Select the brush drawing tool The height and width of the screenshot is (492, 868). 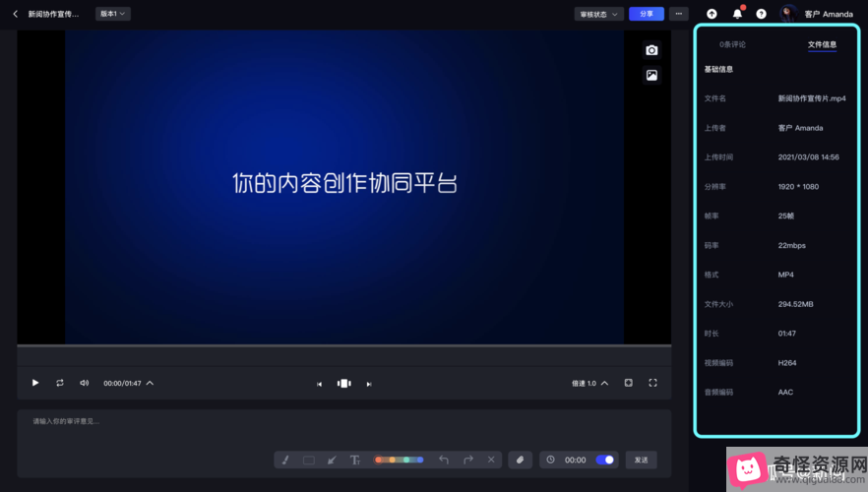tap(285, 460)
